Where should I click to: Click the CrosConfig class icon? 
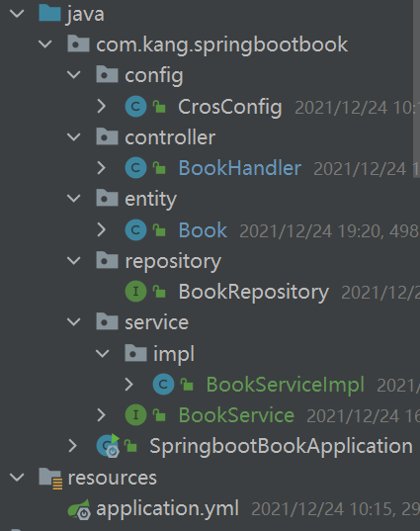[x=135, y=107]
